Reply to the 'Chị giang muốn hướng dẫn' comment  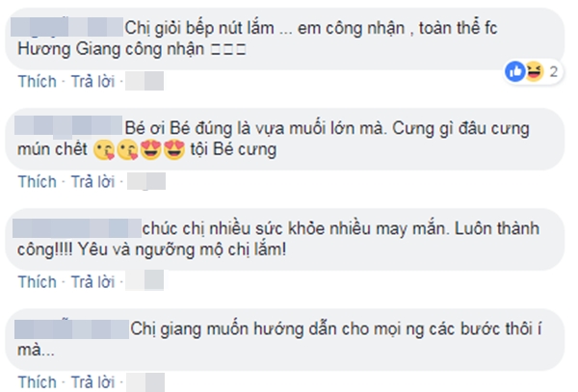pyautogui.click(x=92, y=382)
